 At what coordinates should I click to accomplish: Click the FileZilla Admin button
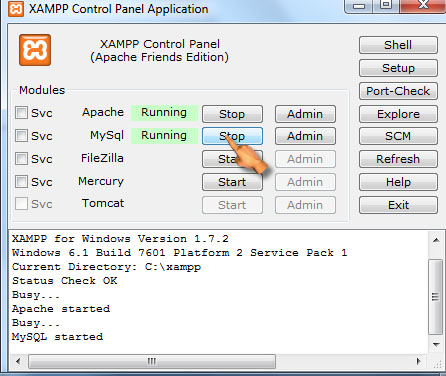(x=305, y=159)
